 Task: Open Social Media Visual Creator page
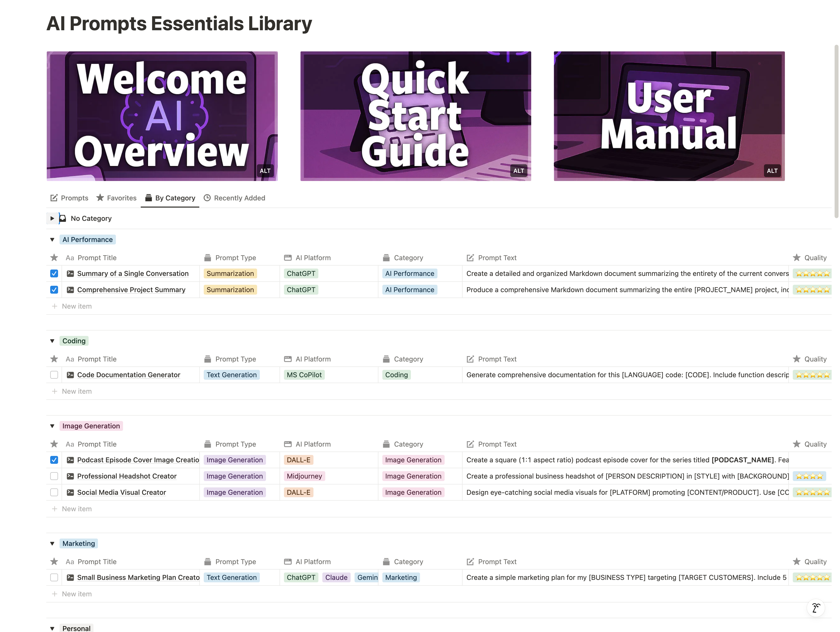[122, 492]
